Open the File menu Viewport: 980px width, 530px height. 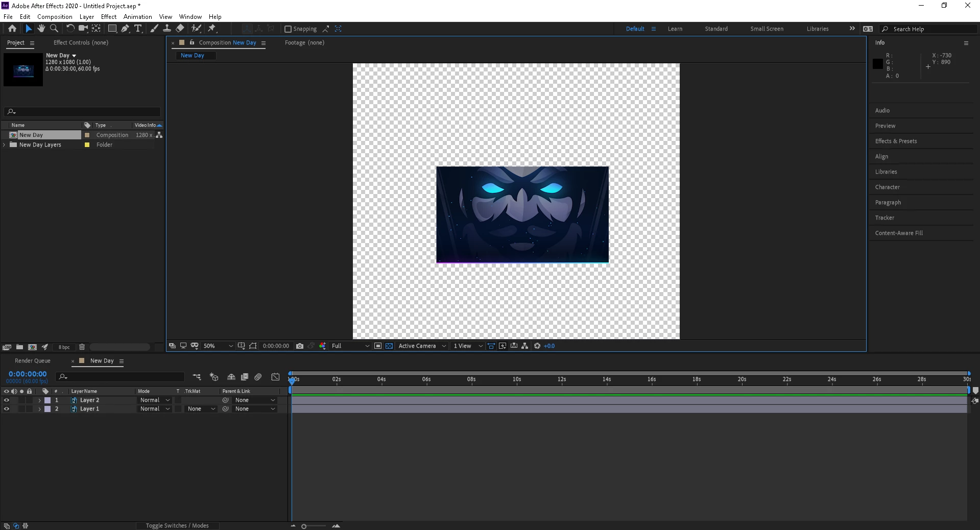8,17
